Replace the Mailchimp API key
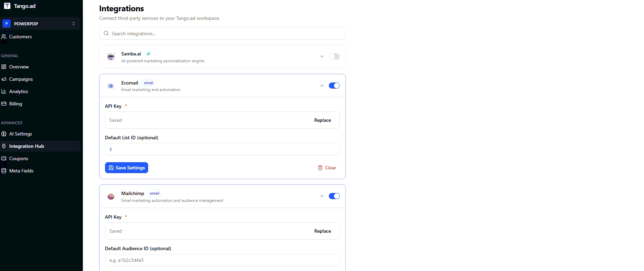 click(323, 231)
